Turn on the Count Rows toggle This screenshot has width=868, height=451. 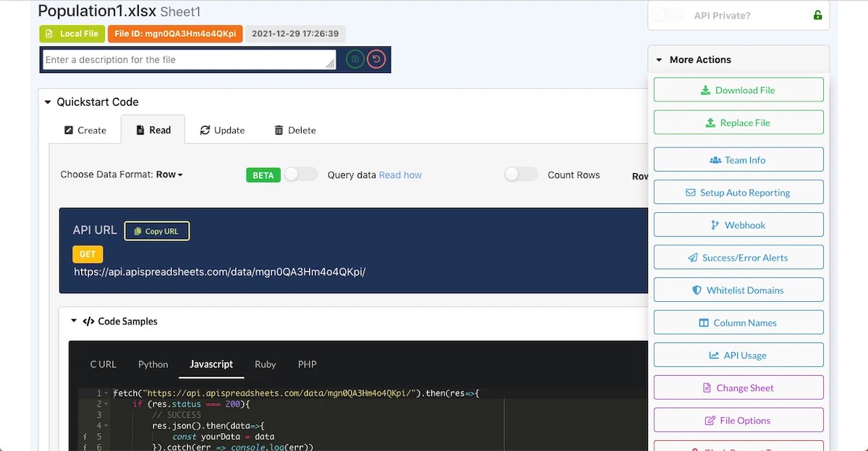click(x=521, y=174)
